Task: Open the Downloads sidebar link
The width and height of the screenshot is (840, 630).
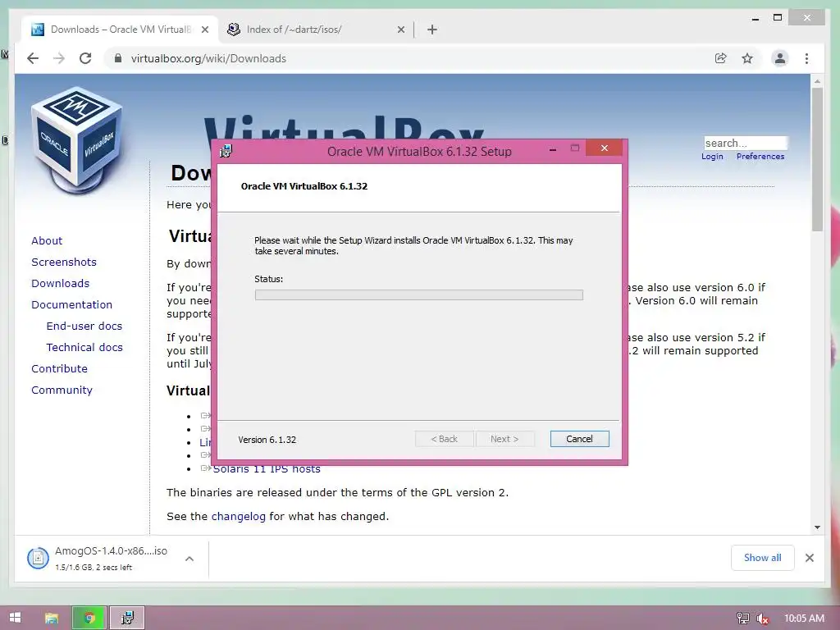Action: click(60, 283)
